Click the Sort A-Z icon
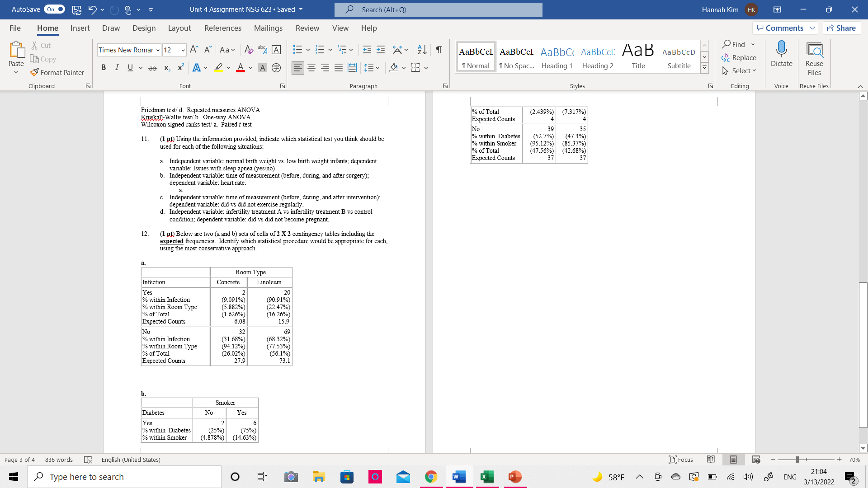 point(422,50)
